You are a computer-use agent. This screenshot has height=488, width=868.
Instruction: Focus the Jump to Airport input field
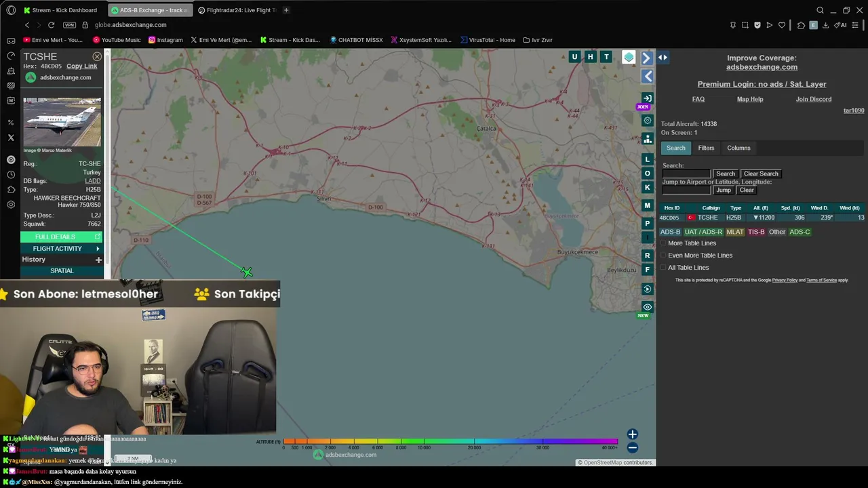[x=686, y=190]
